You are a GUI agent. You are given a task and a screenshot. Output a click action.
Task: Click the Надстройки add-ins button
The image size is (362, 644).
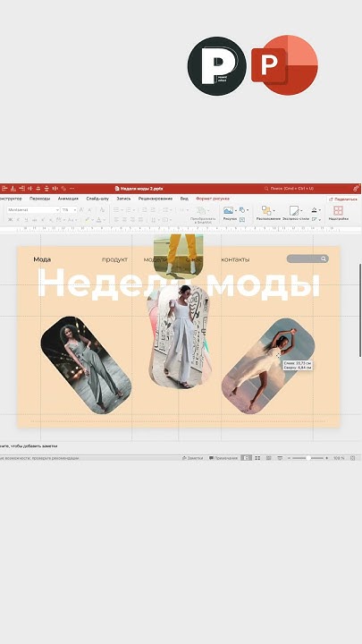(x=338, y=214)
